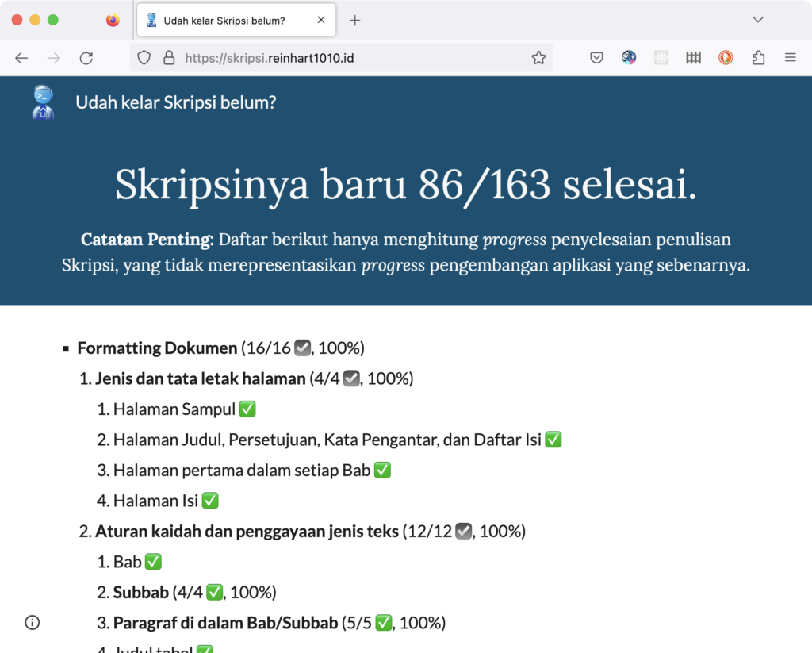Click the checkmark beside Halaman Isi

coord(210,501)
